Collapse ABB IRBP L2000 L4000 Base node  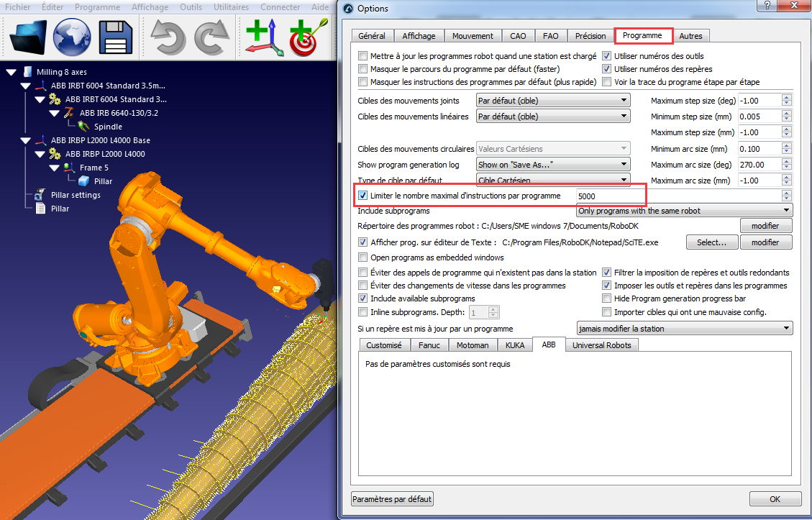[25, 140]
